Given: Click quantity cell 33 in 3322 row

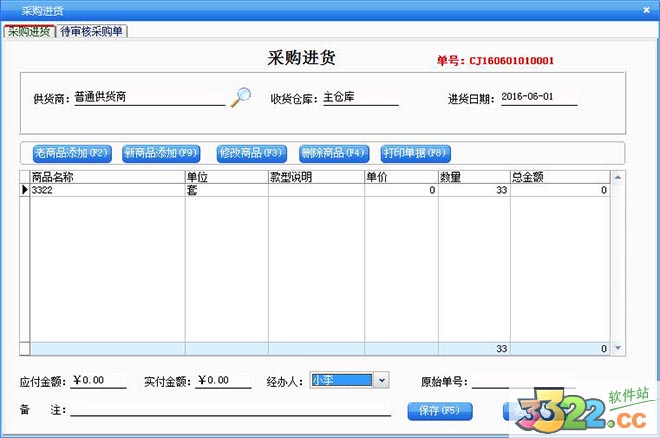Looking at the screenshot, I should coord(474,190).
